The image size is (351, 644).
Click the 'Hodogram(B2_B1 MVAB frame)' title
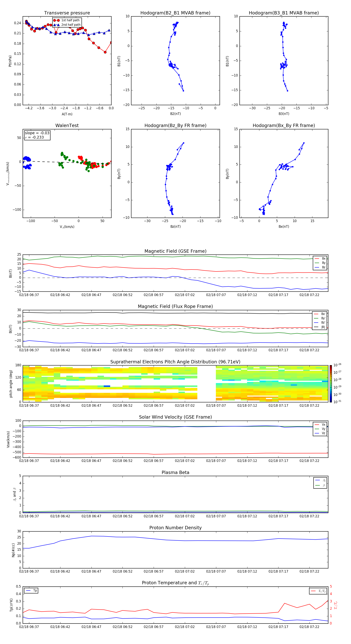[175, 13]
